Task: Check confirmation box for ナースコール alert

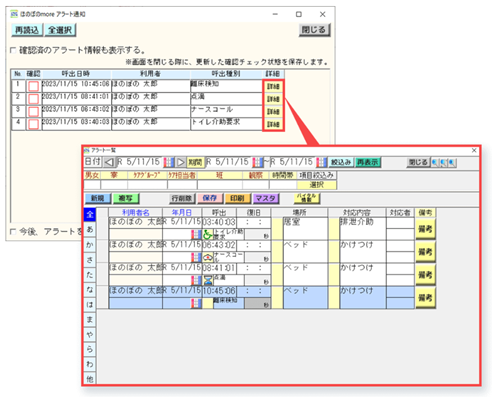Action: [x=33, y=111]
